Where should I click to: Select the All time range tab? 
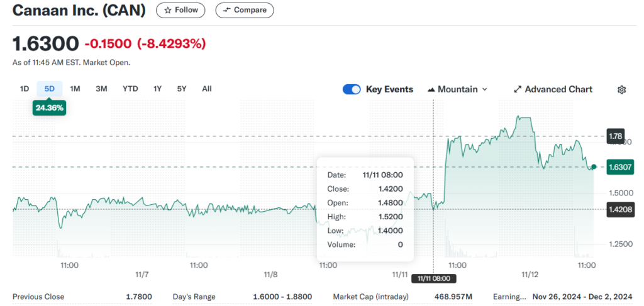point(207,89)
